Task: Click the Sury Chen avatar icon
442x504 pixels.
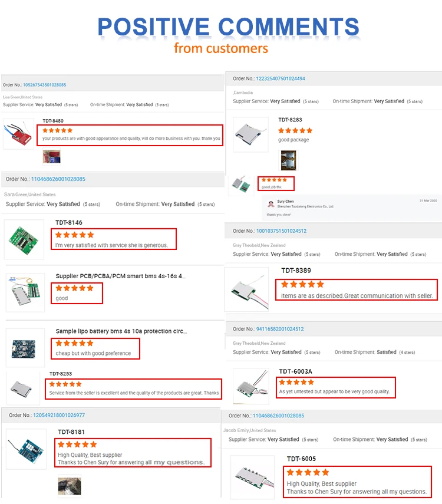Action: point(271,204)
